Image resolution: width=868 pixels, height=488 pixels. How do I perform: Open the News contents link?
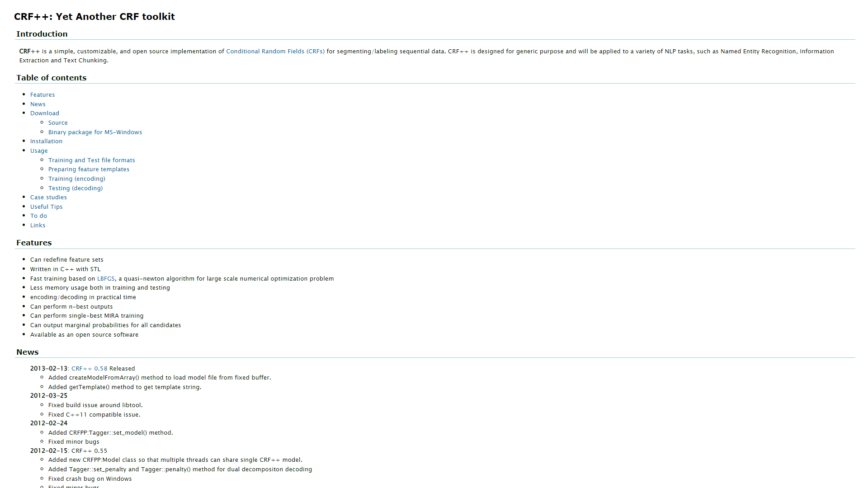coord(38,104)
